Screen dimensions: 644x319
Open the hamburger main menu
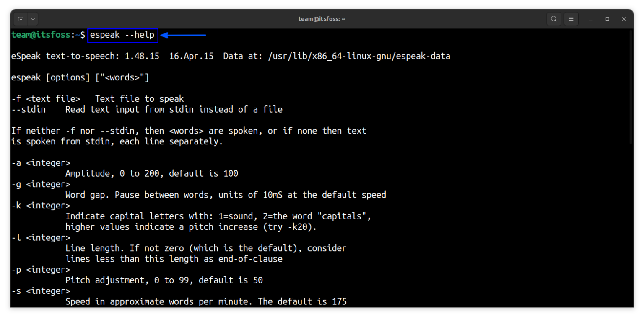[x=571, y=19]
